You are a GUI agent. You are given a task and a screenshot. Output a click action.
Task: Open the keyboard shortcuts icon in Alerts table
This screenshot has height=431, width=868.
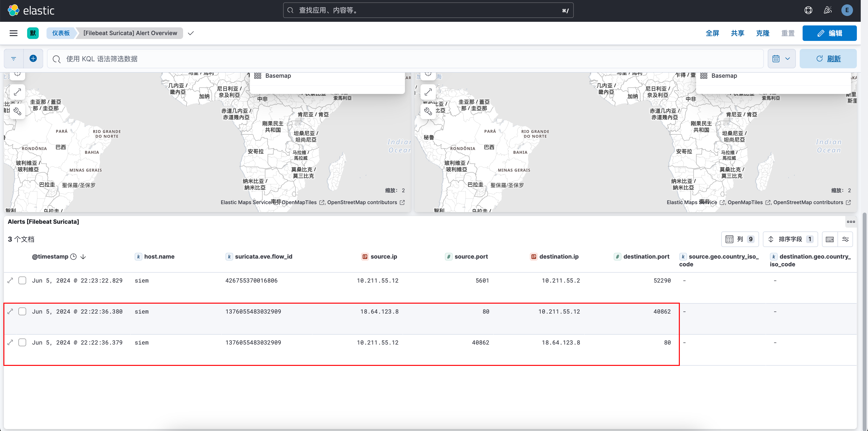(829, 239)
